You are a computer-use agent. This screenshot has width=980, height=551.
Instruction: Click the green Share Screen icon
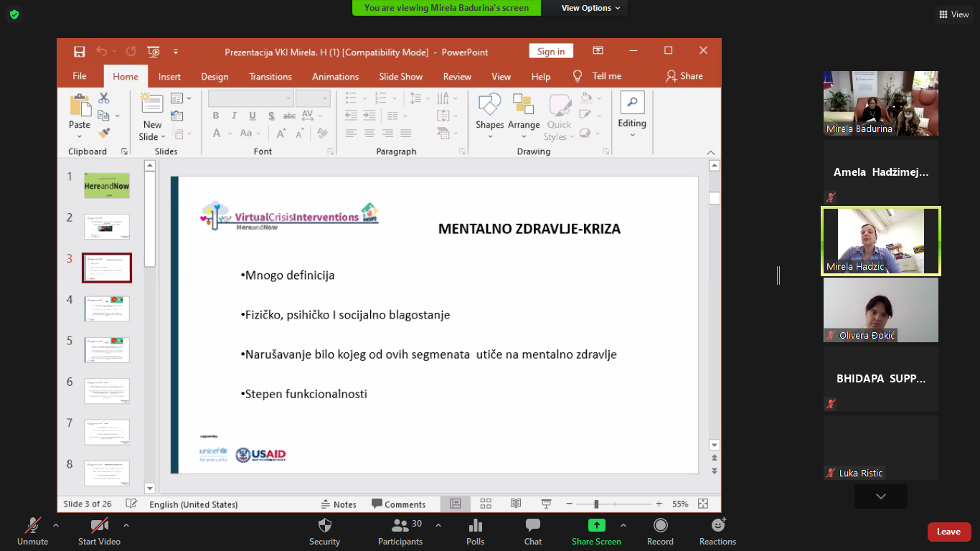click(596, 525)
